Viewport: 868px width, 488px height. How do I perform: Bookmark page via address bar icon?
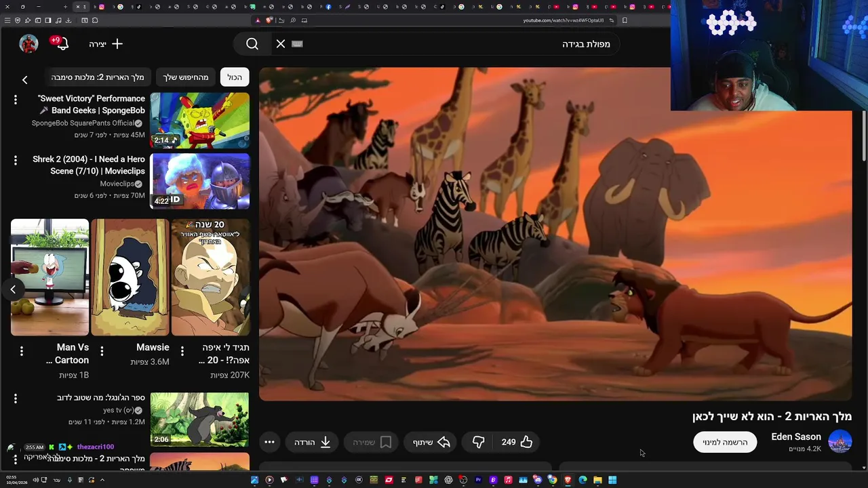point(625,20)
